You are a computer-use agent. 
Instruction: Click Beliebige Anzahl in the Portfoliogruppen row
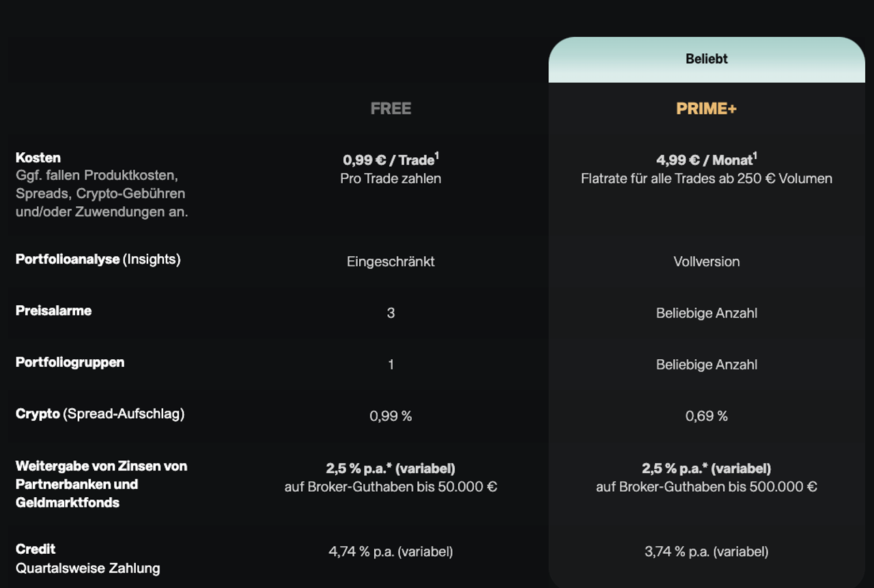pyautogui.click(x=707, y=365)
